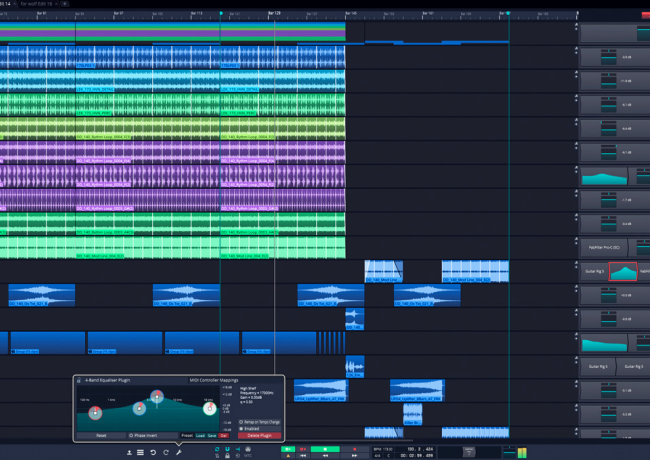Expand the top folder track row arrows
The image size is (650, 460).
pos(576,27)
